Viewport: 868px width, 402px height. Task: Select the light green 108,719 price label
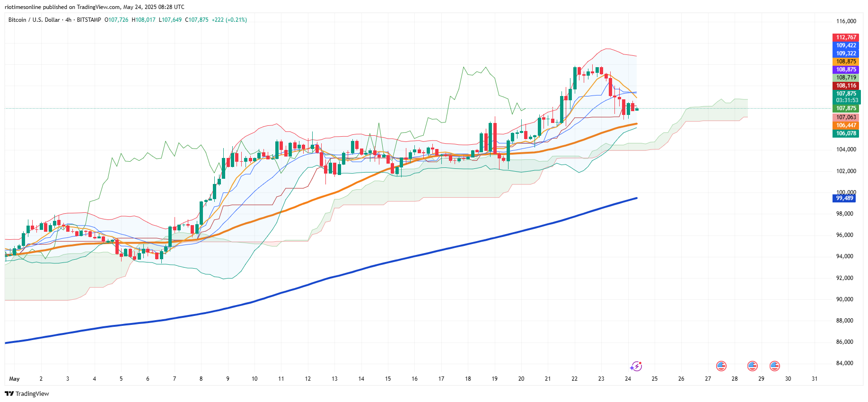click(x=846, y=78)
